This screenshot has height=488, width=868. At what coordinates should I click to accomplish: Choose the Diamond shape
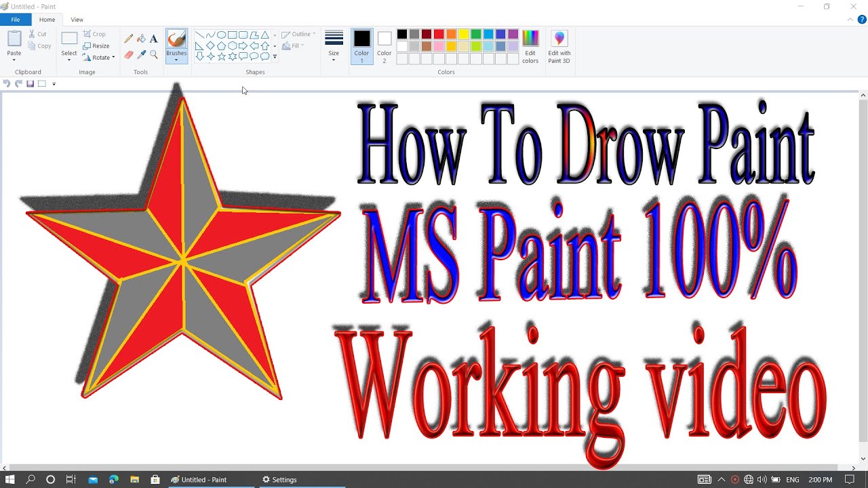210,46
